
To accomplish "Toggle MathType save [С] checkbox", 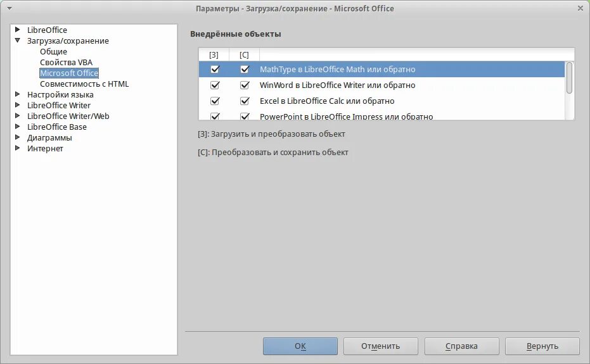I will 245,69.
